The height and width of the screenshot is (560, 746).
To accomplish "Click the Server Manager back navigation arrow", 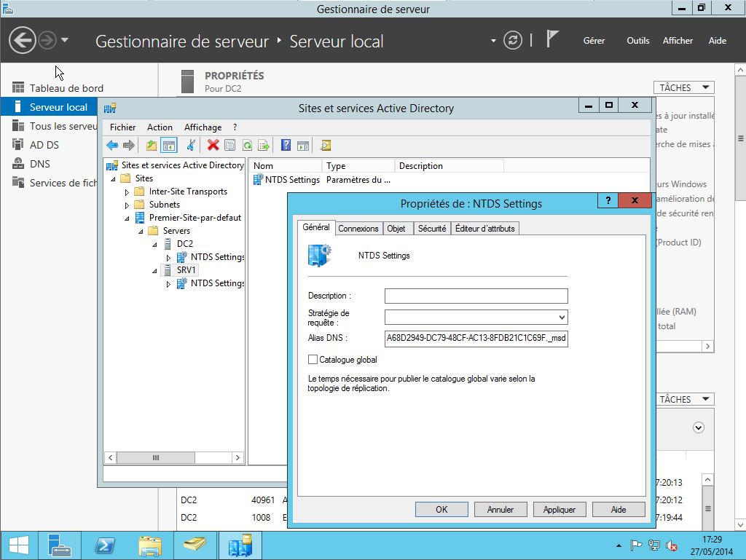I will pos(23,40).
